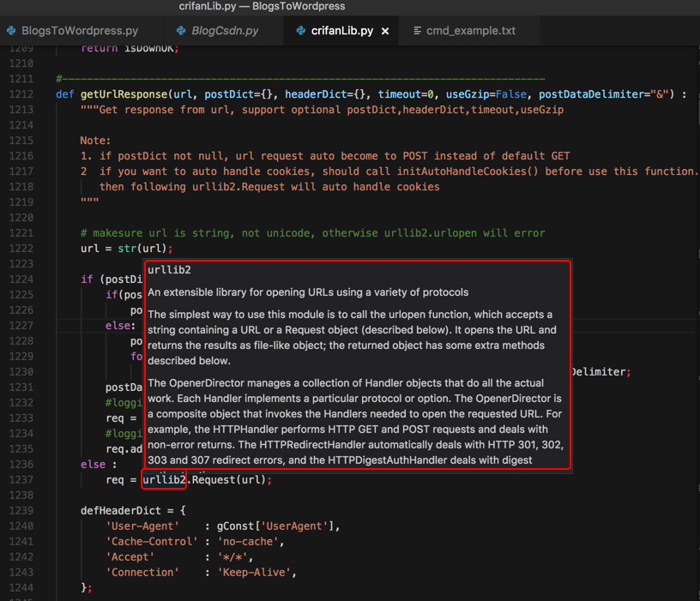Click the 'Connection' key on line 1243
The width and height of the screenshot is (700, 601).
point(142,572)
